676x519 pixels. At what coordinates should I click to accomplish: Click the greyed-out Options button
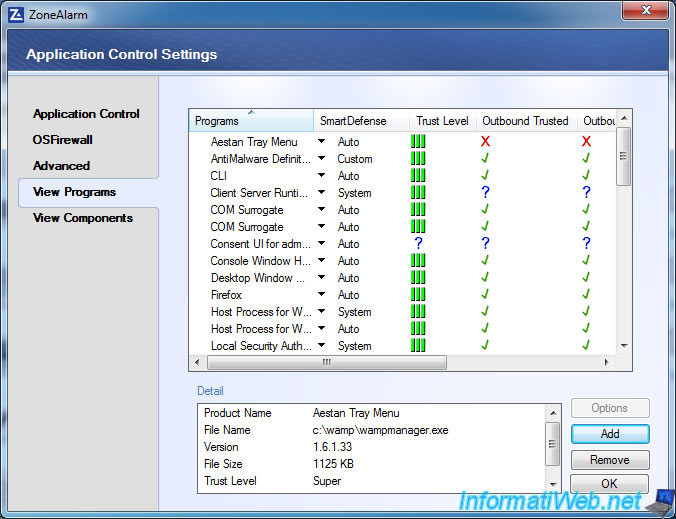point(610,408)
